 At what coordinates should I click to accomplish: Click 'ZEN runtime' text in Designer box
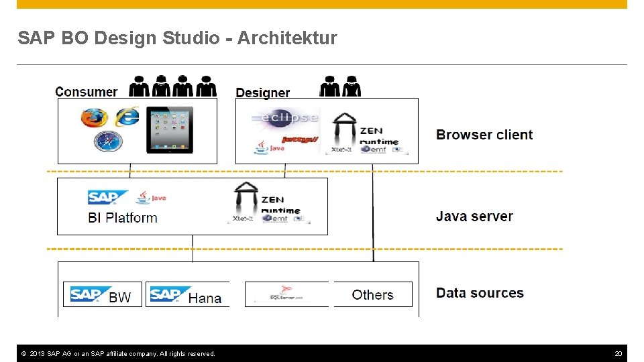pyautogui.click(x=379, y=136)
